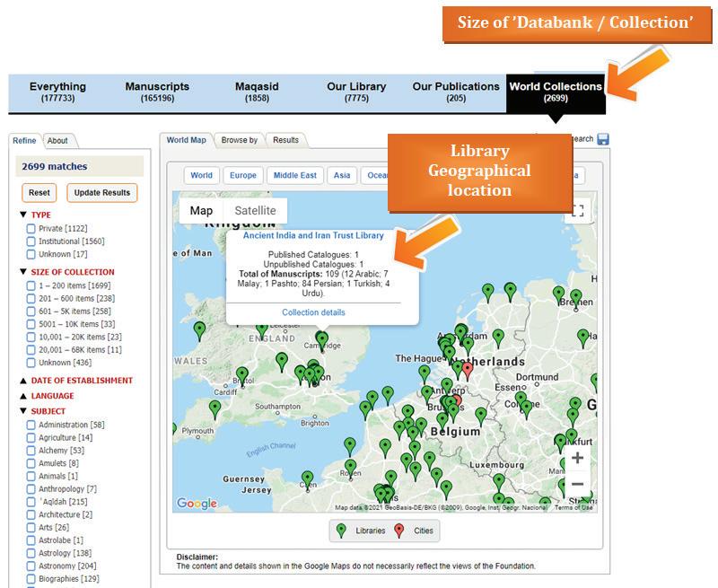
Task: Collapse the TYPE filter section
Action: [23, 215]
